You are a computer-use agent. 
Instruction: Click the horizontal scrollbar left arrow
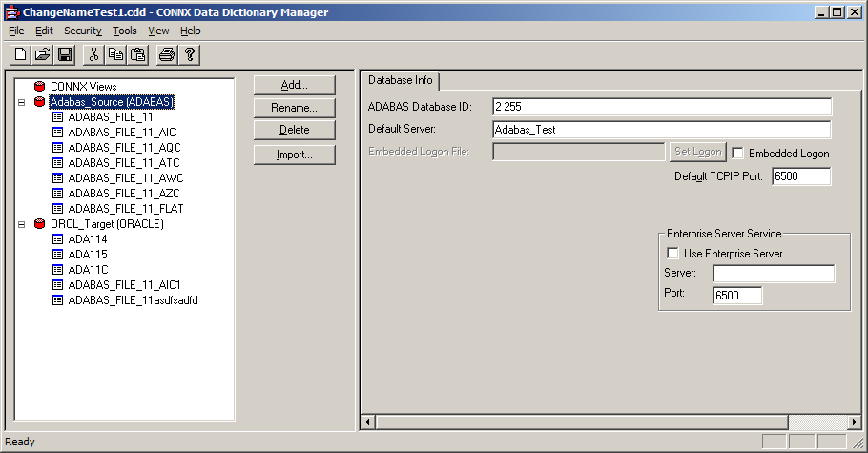(x=367, y=422)
